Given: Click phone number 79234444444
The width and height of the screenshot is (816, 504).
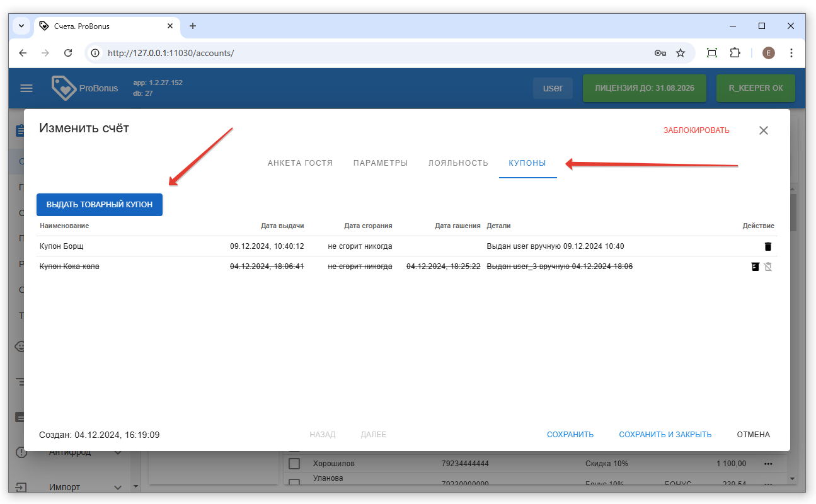Looking at the screenshot, I should click(465, 464).
